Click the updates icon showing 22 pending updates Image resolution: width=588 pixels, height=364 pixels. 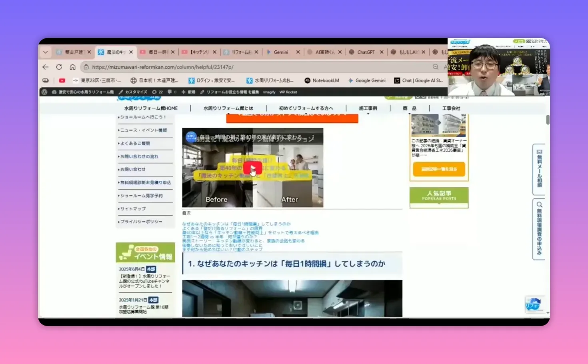click(156, 92)
